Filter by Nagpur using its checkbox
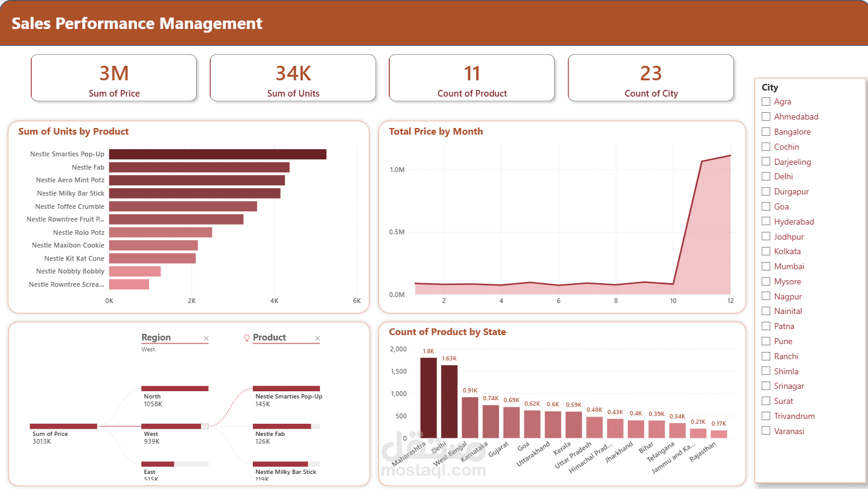This screenshot has height=489, width=868. [766, 296]
